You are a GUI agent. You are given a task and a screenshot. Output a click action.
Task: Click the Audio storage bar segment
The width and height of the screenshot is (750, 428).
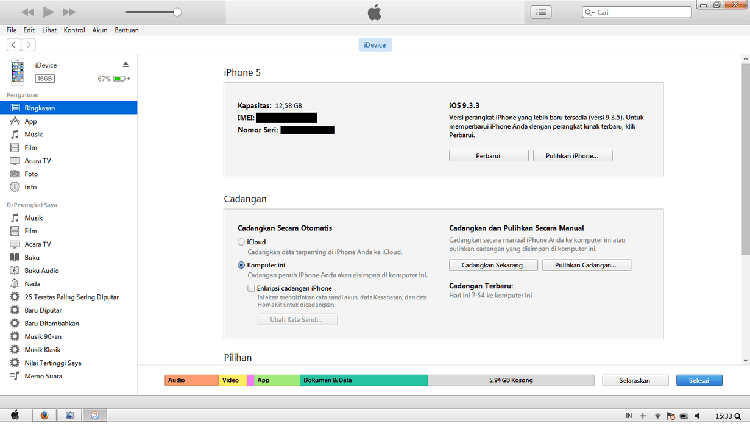tap(192, 380)
